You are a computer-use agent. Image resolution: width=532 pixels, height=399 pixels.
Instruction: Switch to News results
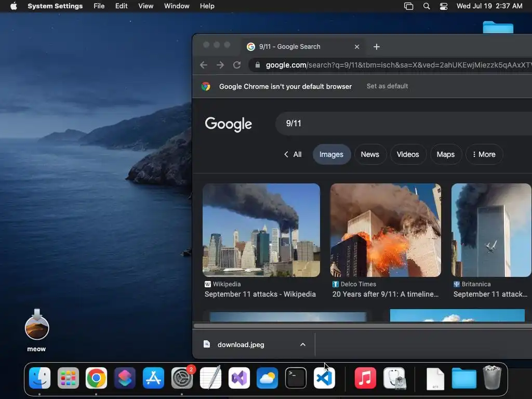coord(370,154)
